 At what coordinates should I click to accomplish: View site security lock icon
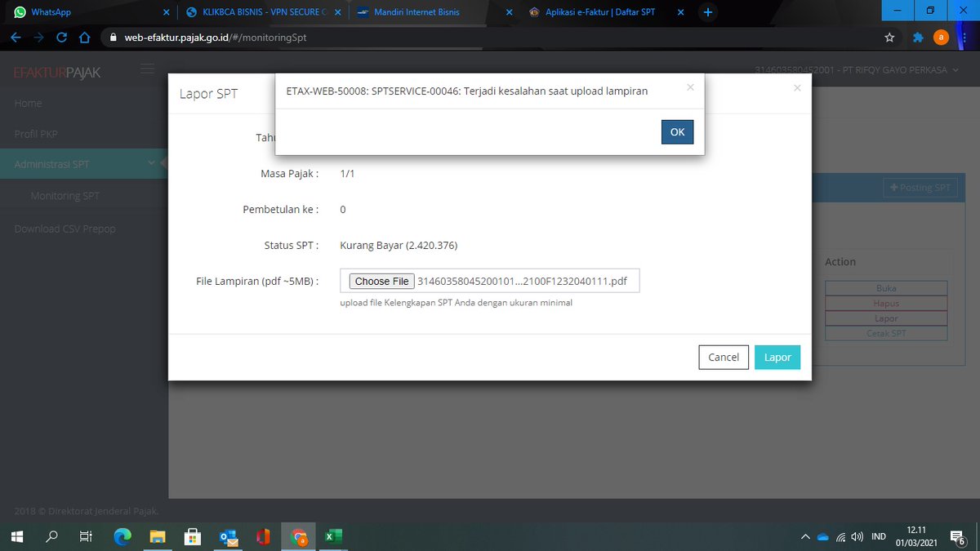114,38
